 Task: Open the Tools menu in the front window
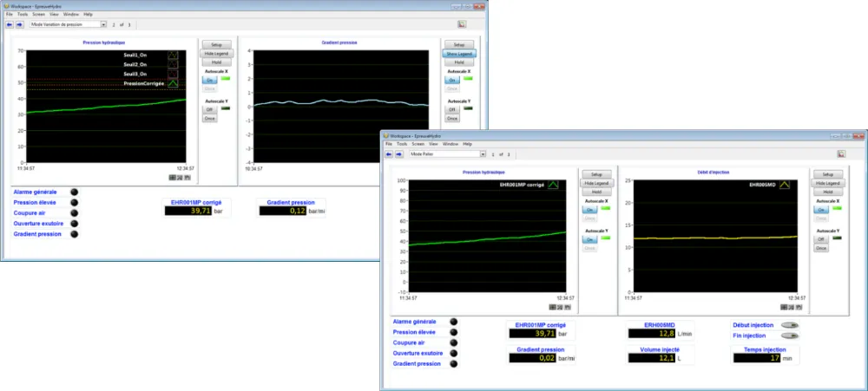(402, 144)
